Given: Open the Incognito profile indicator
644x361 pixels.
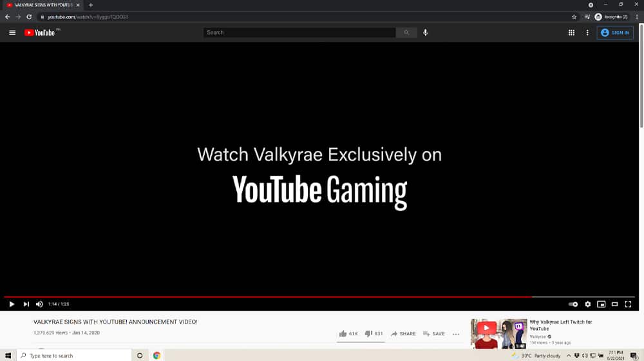Looking at the screenshot, I should click(x=611, y=17).
